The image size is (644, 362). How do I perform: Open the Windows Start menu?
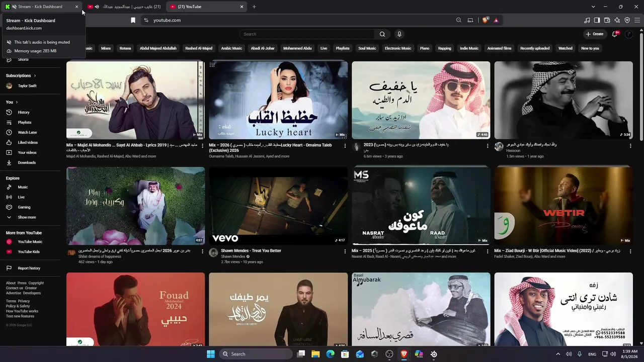click(x=210, y=354)
